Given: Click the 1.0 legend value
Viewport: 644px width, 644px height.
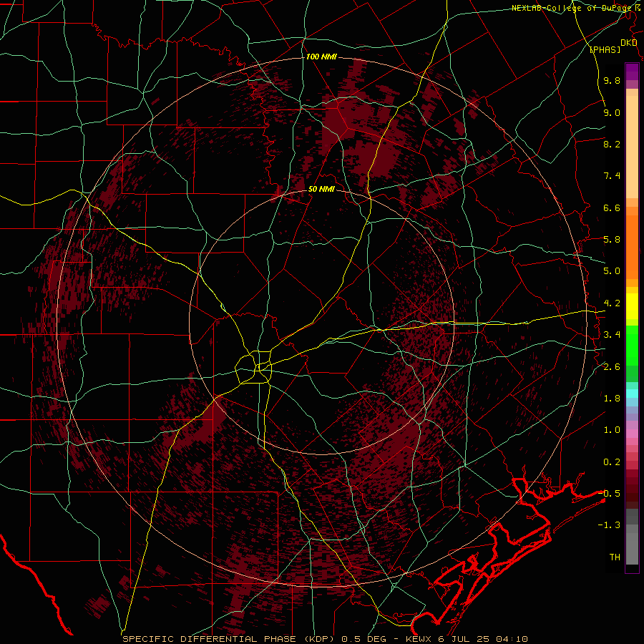Looking at the screenshot, I should point(612,430).
